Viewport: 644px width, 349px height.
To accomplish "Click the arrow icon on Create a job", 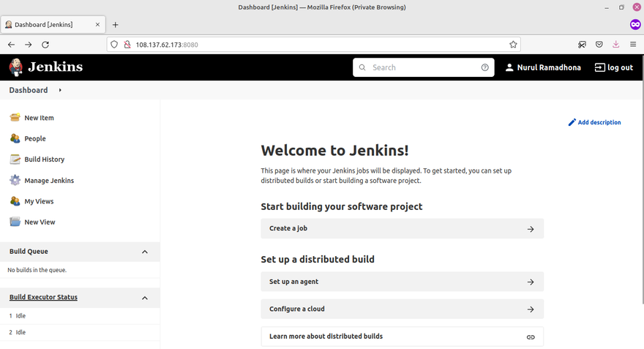I will [x=531, y=229].
